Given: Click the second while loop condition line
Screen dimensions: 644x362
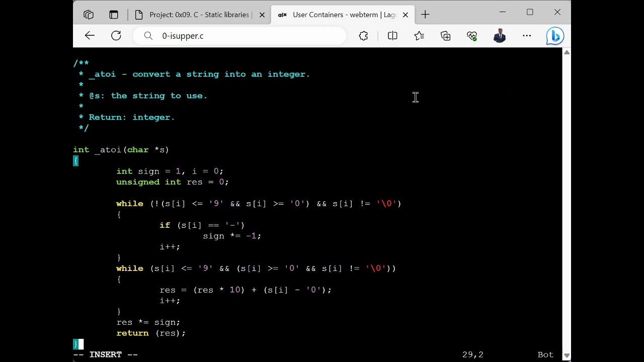Looking at the screenshot, I should click(x=256, y=268).
